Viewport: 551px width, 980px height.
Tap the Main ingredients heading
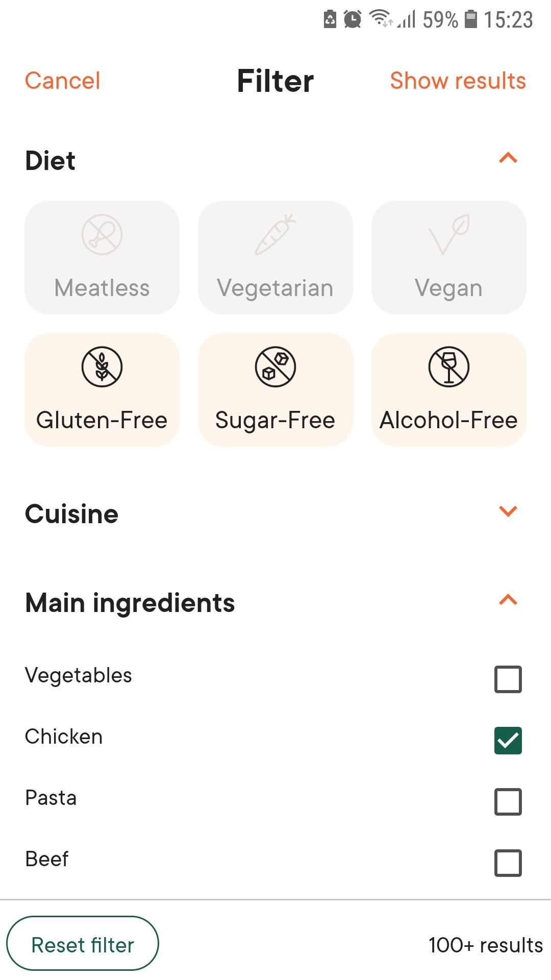pyautogui.click(x=130, y=603)
